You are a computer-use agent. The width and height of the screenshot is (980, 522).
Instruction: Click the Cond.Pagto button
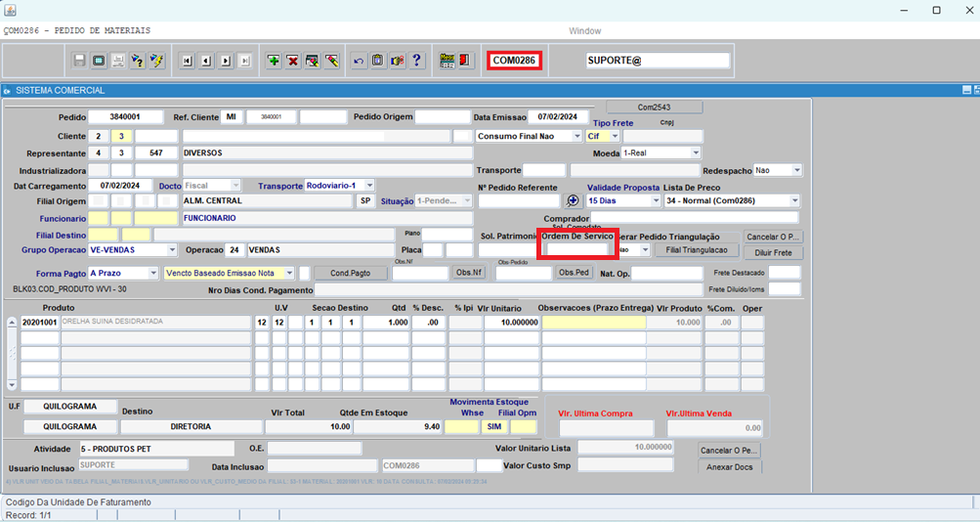click(x=350, y=273)
